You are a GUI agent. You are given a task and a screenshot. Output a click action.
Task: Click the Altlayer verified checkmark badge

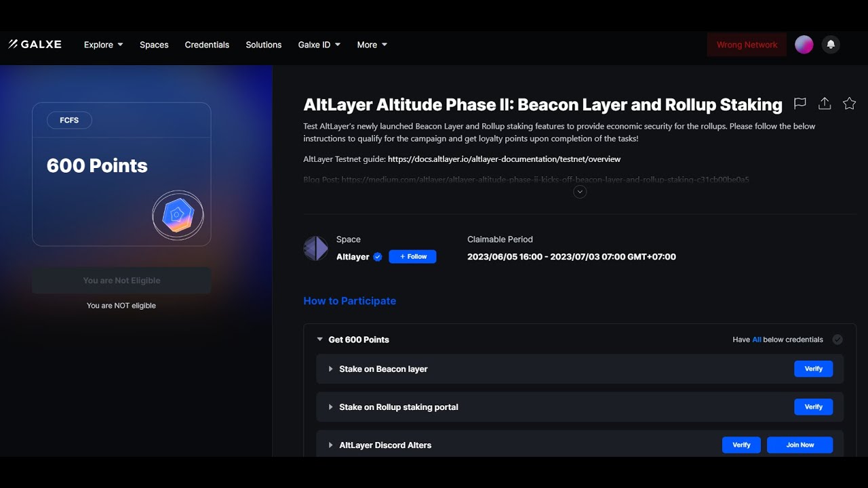(x=378, y=257)
